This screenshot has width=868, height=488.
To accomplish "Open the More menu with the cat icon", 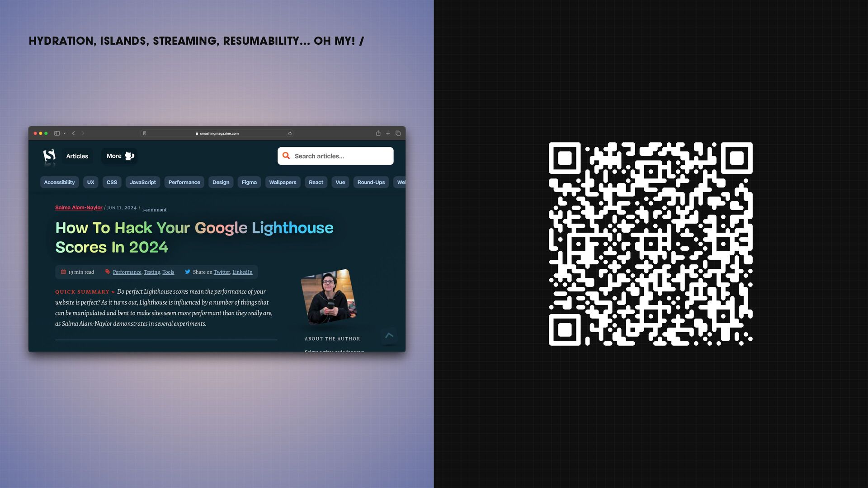I will (120, 156).
